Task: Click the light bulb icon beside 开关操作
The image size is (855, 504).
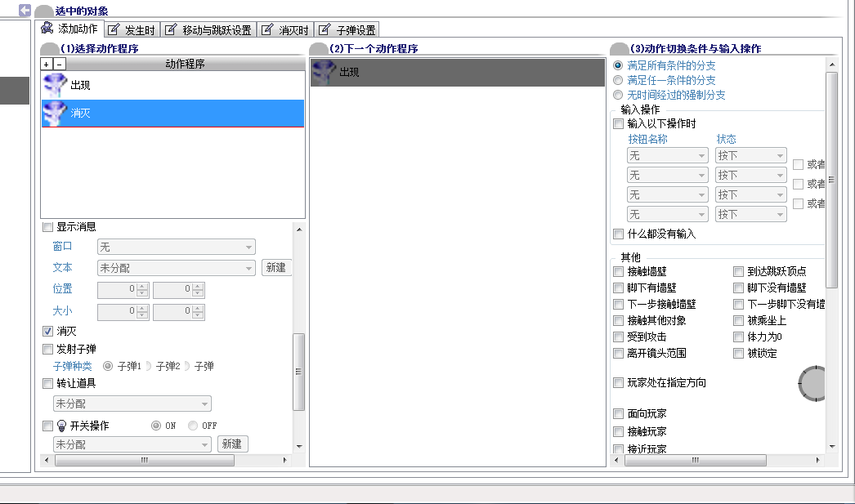Action: coord(61,426)
